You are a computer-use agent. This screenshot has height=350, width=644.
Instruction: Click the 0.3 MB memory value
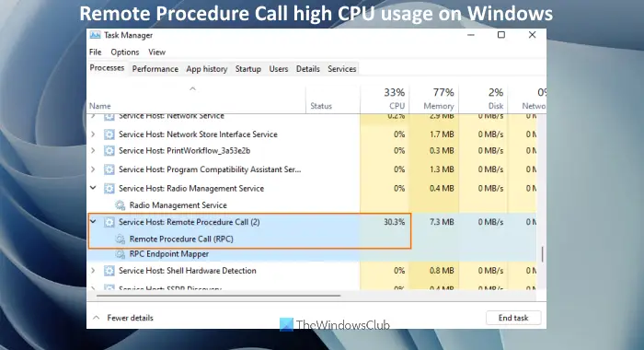click(442, 150)
